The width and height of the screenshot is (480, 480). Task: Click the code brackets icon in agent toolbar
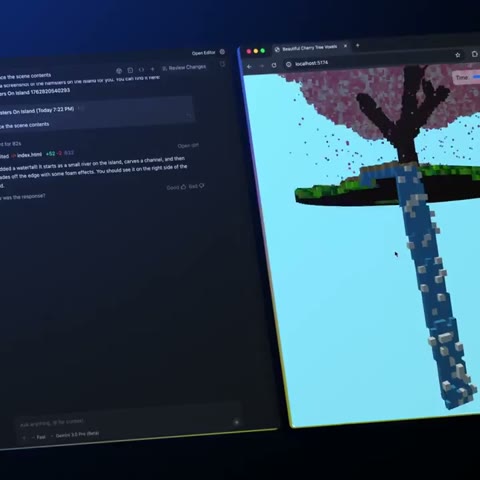(142, 70)
